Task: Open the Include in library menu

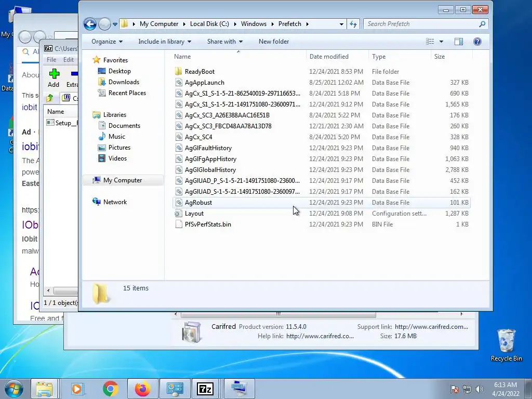Action: click(x=165, y=42)
